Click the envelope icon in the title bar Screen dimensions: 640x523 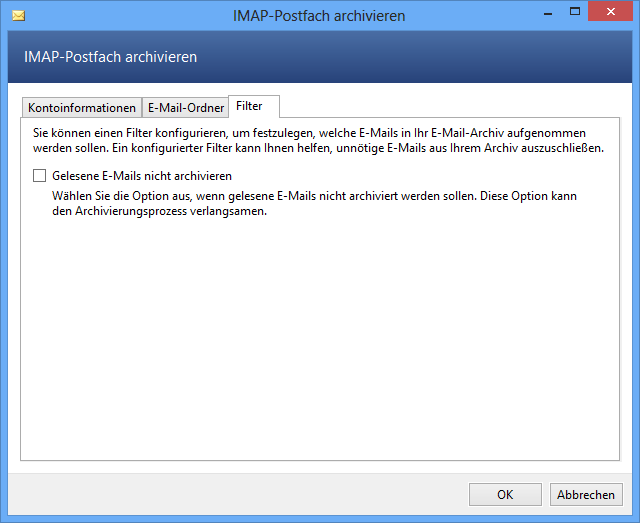pos(19,16)
